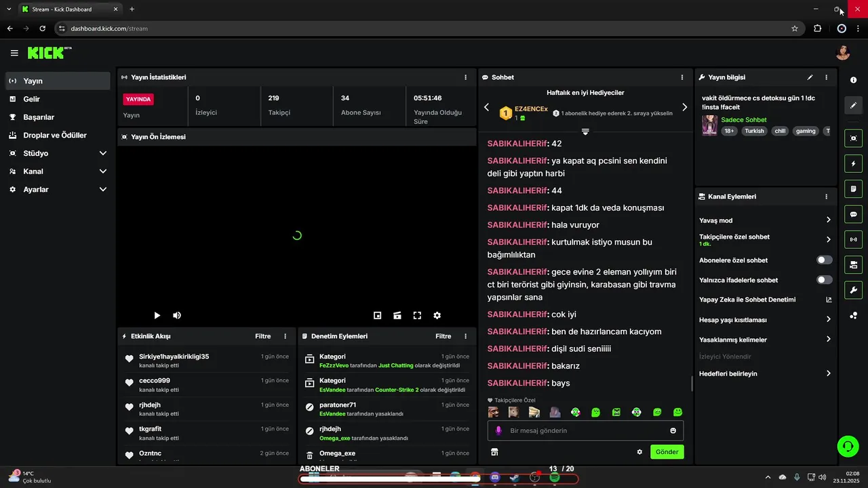Go to Droplar ve Ödüller in sidebar

[58, 135]
